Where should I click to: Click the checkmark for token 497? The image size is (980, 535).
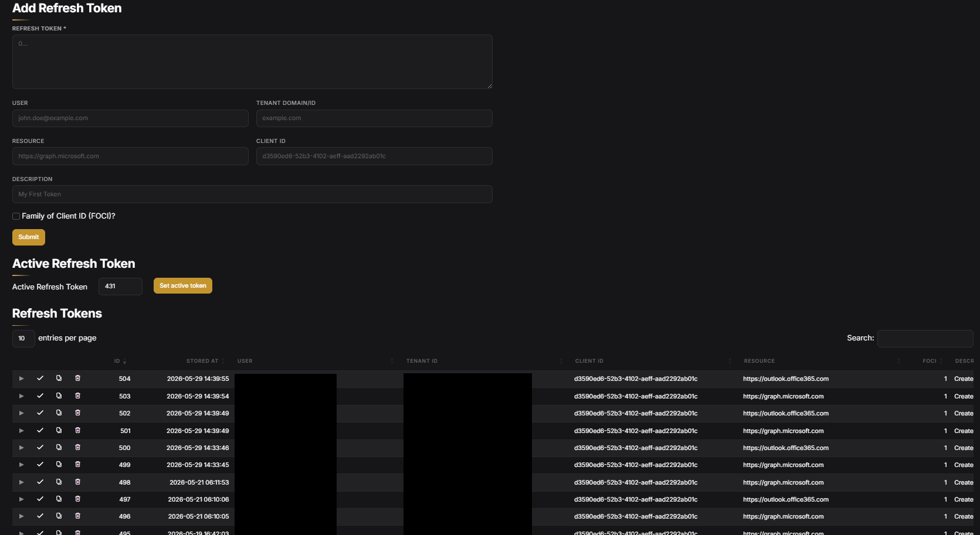[x=40, y=499]
